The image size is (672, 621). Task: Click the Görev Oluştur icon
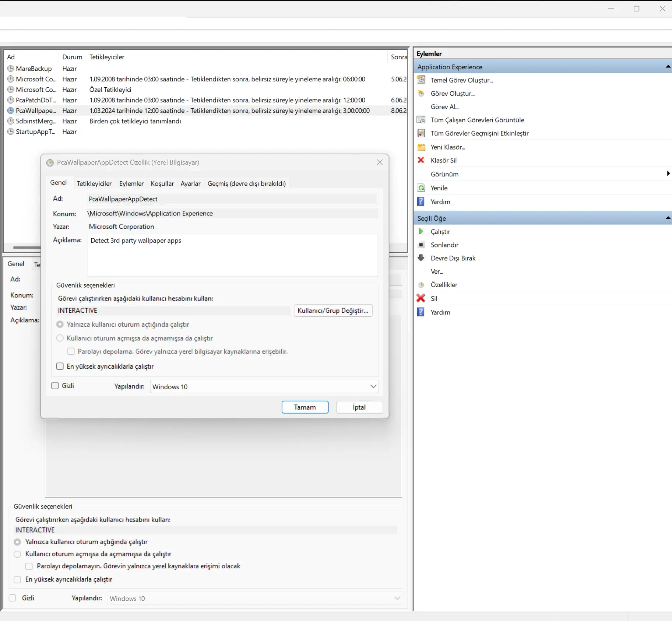(x=421, y=94)
